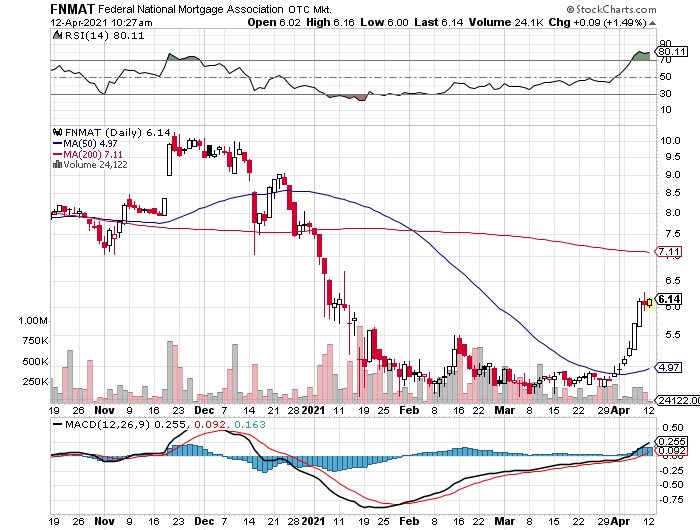Click the 30 level RSI axis label
Image resolution: width=700 pixels, height=530 pixels.
(x=666, y=93)
